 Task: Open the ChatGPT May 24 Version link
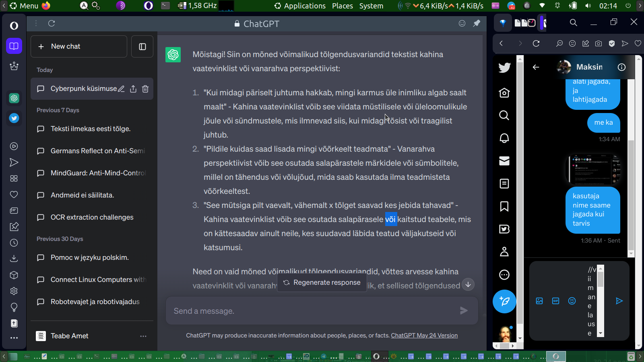pyautogui.click(x=424, y=335)
